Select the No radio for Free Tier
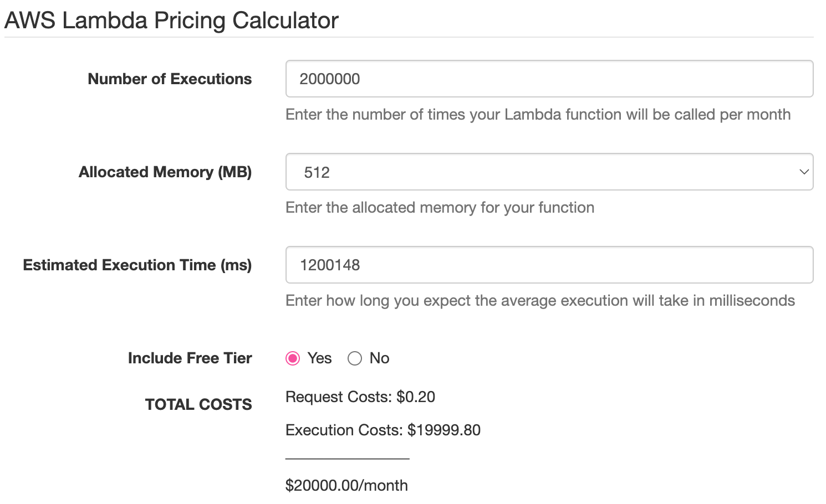 click(x=355, y=358)
